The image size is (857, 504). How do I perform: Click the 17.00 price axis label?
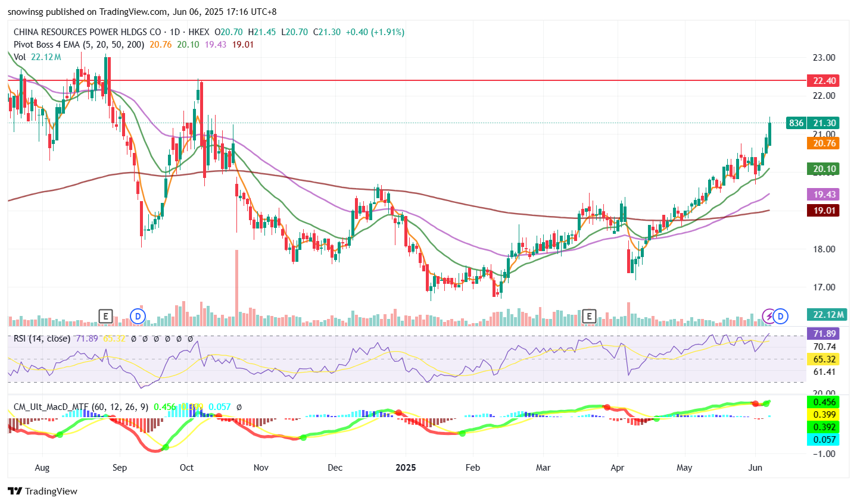tap(824, 287)
